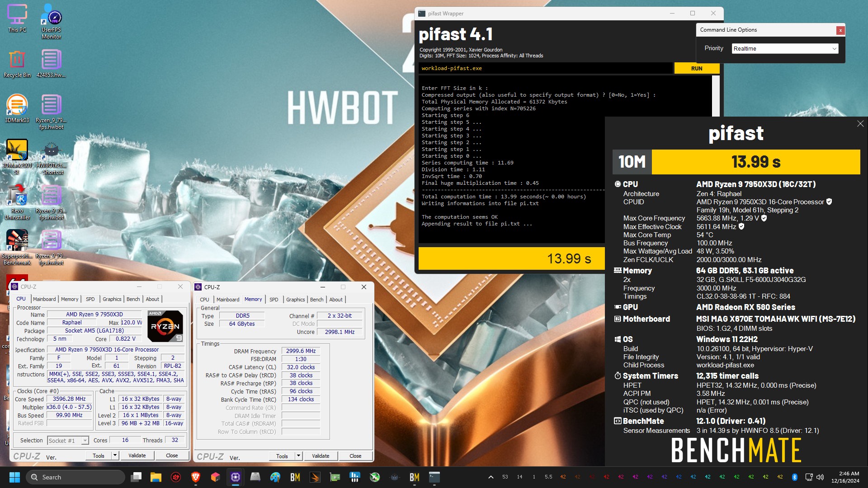Click the CPU-Z taskbar icon
The width and height of the screenshot is (868, 488).
coord(236,477)
